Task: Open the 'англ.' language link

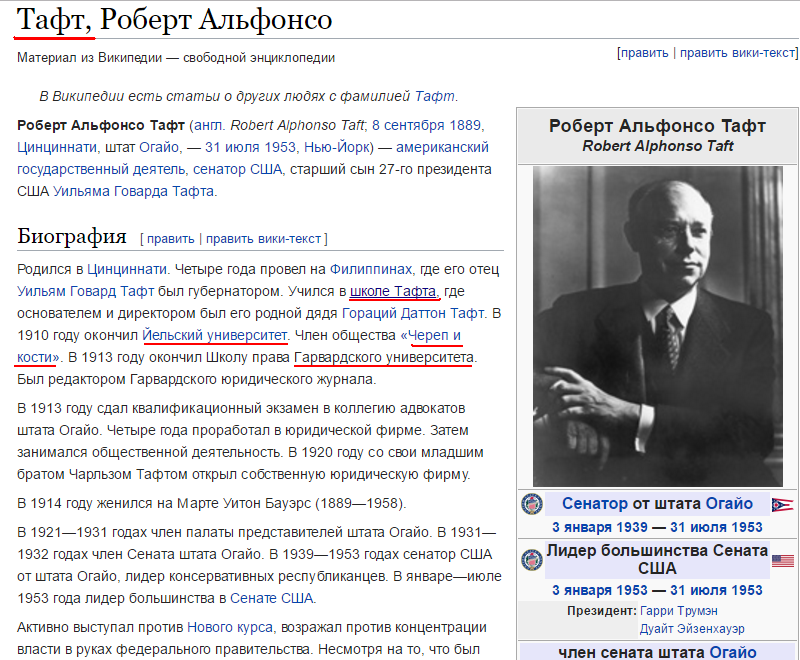Action: click(208, 125)
